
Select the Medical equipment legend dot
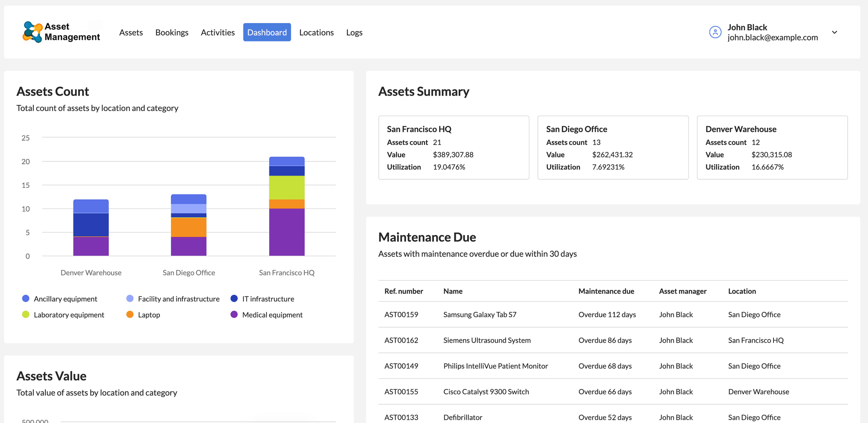click(234, 314)
